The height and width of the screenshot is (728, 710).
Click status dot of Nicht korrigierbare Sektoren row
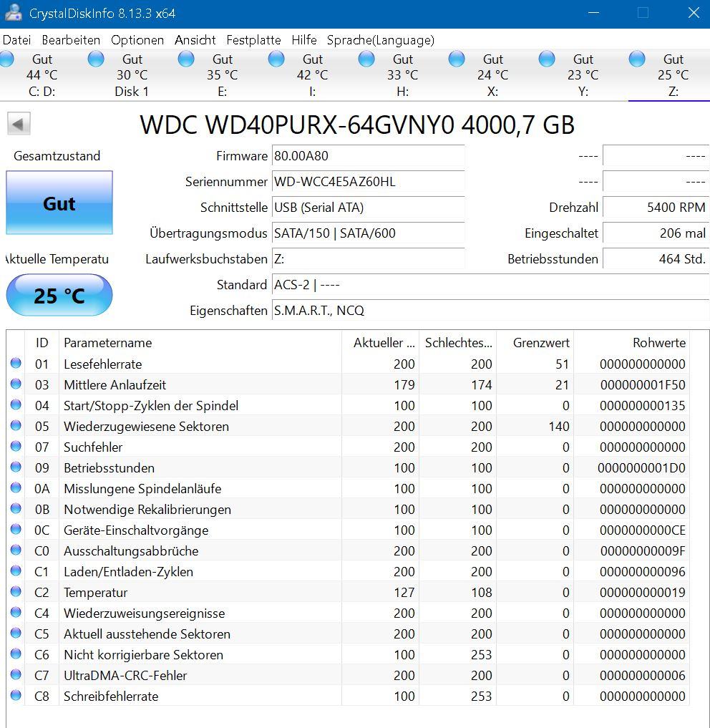pyautogui.click(x=16, y=654)
